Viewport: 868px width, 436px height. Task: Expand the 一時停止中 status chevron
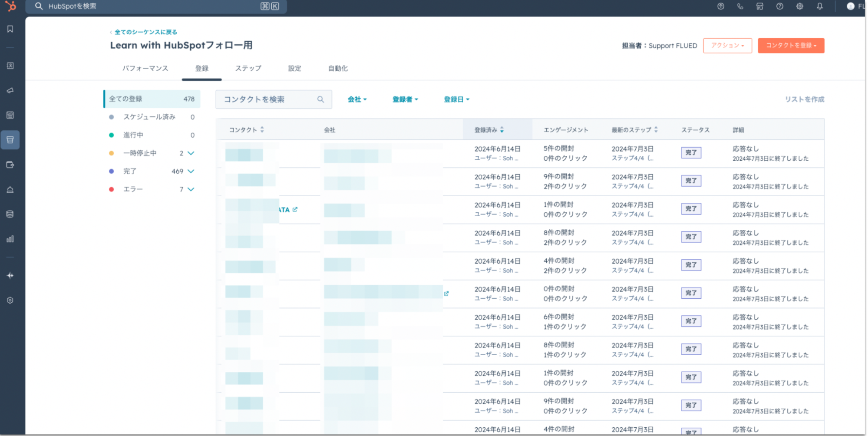(191, 153)
